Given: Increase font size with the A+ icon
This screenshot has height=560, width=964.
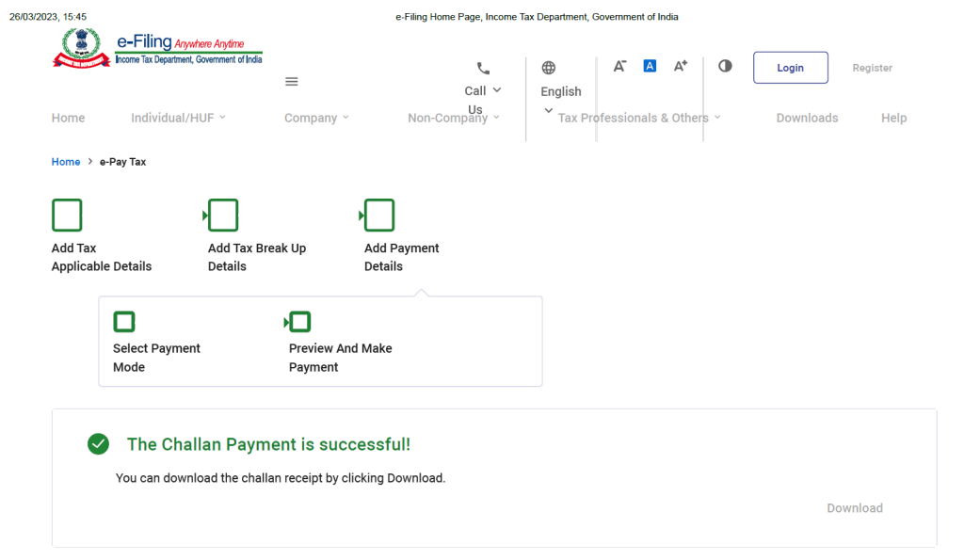Looking at the screenshot, I should tap(680, 66).
